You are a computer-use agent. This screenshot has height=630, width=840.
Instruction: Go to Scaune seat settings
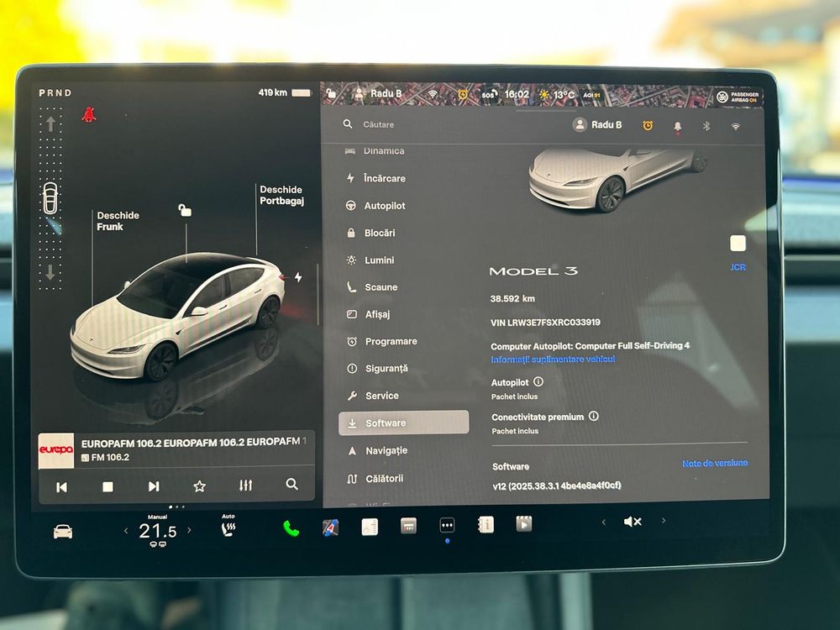[x=373, y=287]
